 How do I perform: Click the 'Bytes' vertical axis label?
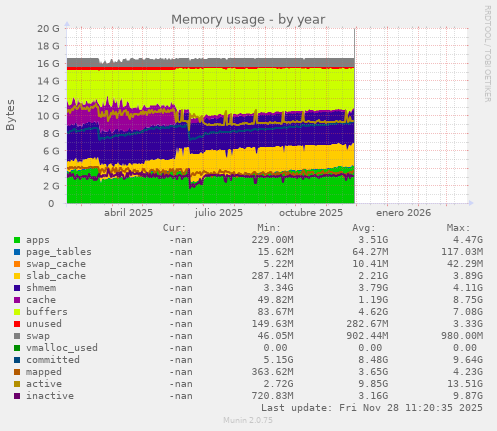coord(10,115)
